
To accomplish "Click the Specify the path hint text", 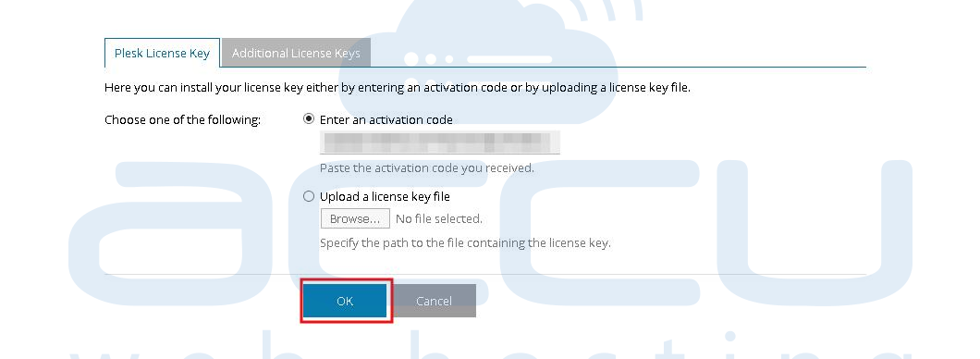I will (x=465, y=242).
